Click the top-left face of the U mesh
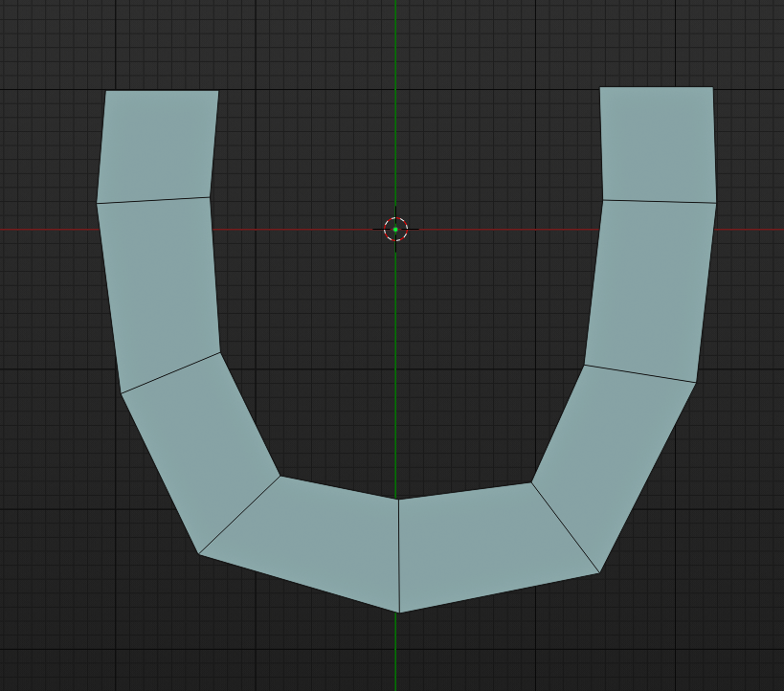Image resolution: width=784 pixels, height=691 pixels. pos(158,144)
